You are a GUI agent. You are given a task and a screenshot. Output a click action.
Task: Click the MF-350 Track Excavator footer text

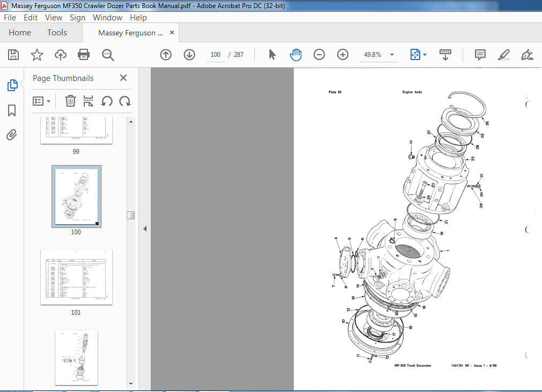413,365
